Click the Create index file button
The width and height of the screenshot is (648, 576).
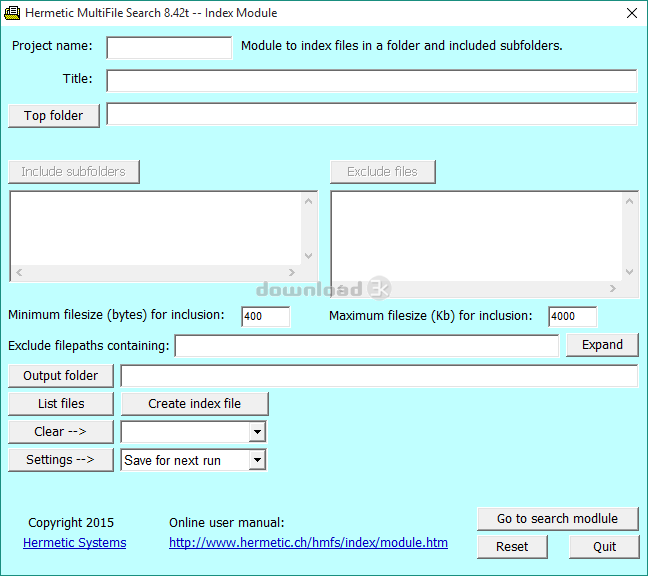(195, 404)
